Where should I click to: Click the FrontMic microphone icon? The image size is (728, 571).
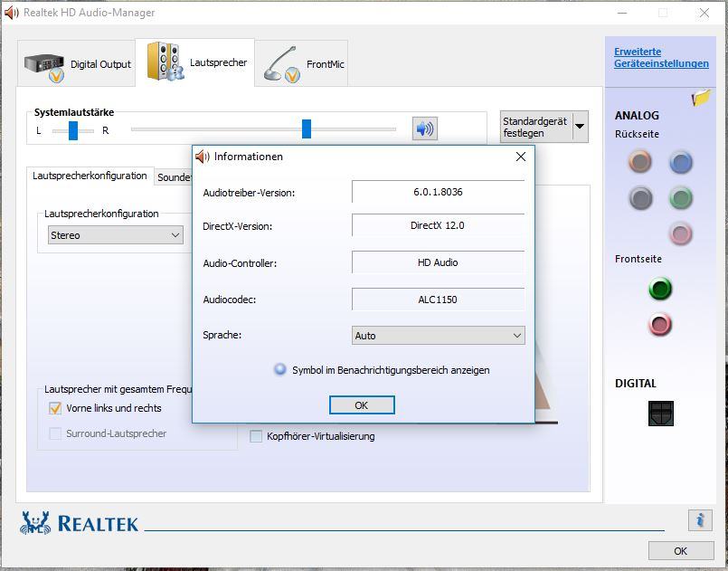[x=282, y=64]
